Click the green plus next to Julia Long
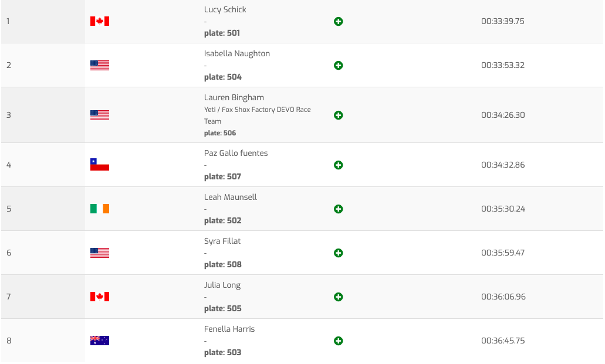 [338, 297]
